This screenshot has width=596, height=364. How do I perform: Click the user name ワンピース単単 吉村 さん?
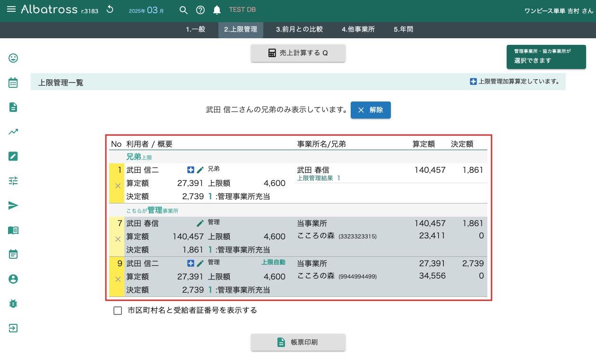coord(559,10)
